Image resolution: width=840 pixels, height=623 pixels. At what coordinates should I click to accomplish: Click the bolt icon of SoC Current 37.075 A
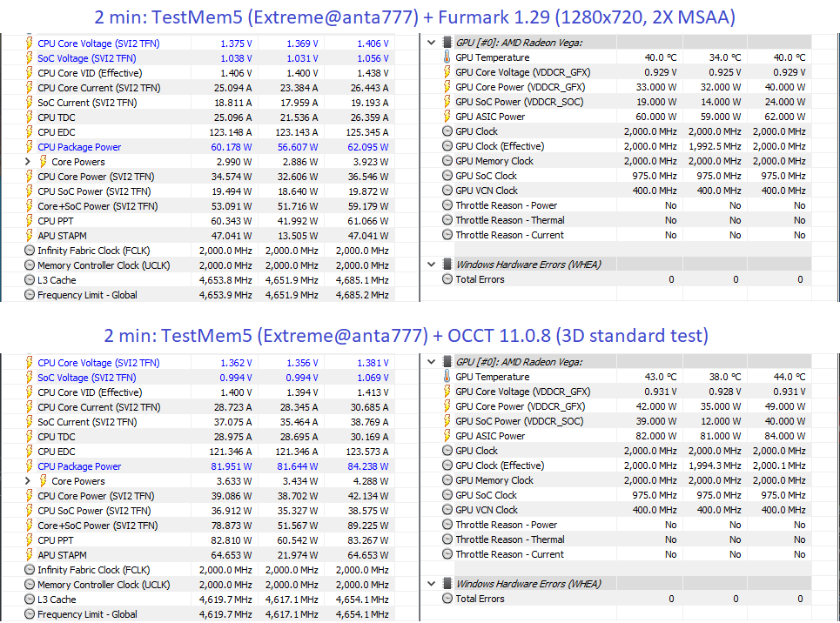coord(30,422)
